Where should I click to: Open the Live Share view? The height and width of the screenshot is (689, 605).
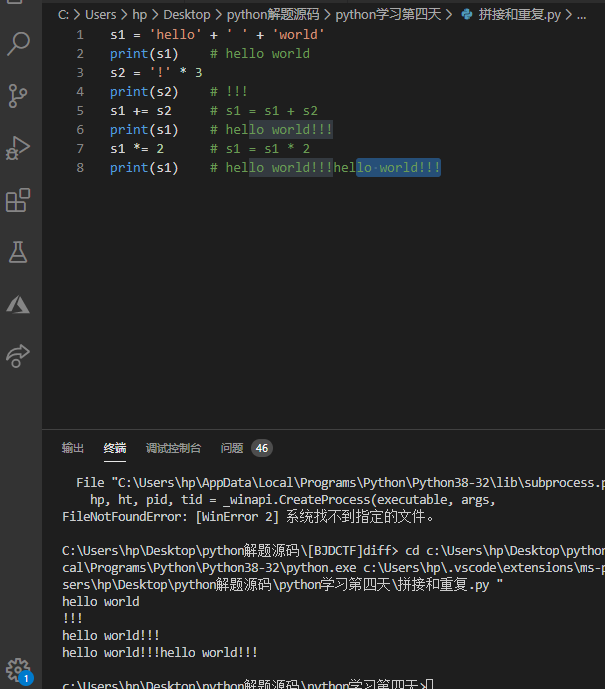click(x=18, y=356)
